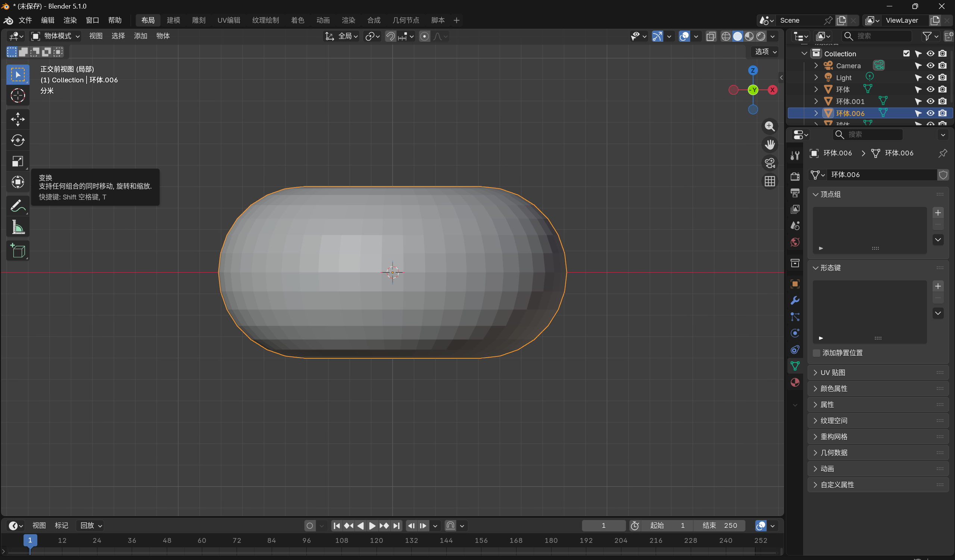The height and width of the screenshot is (560, 955).
Task: Enable the 添加静置位置 checkbox
Action: (817, 353)
